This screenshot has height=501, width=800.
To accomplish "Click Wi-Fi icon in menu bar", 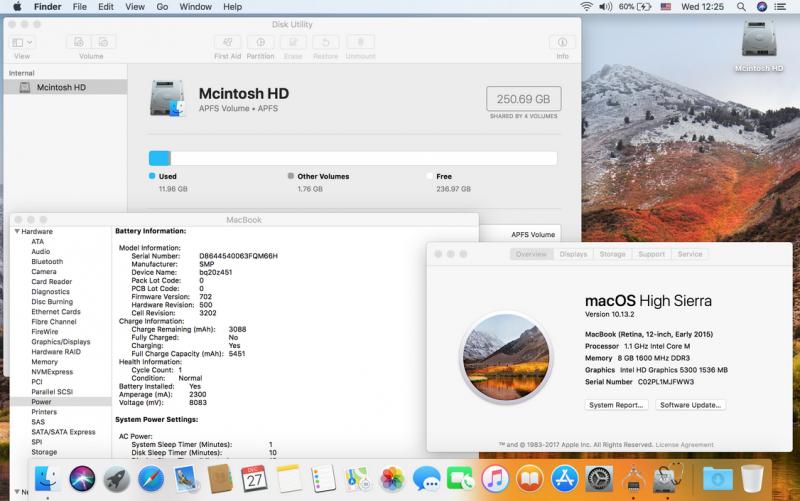I will click(x=587, y=7).
